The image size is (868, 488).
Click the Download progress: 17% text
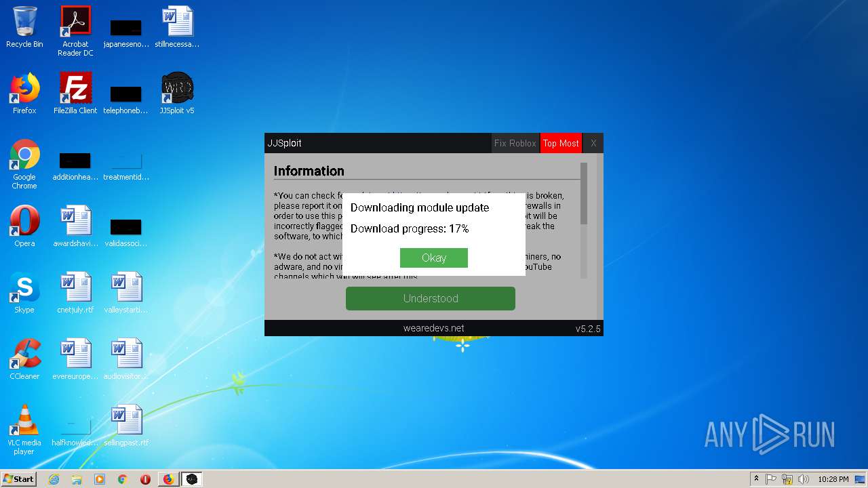(410, 228)
